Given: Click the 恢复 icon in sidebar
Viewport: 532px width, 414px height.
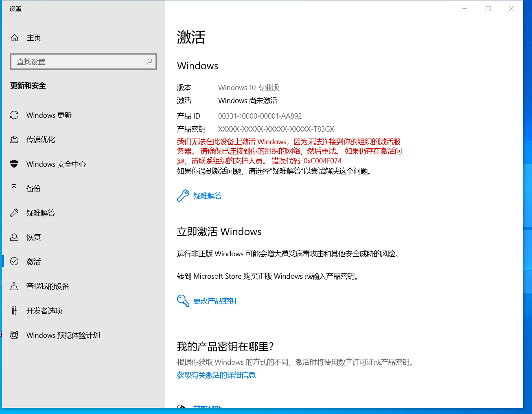Looking at the screenshot, I should coord(14,237).
